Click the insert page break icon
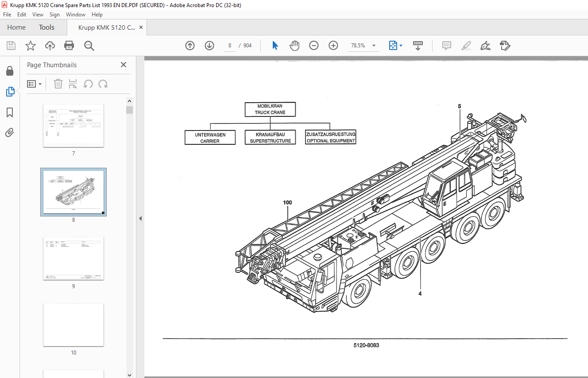The image size is (588, 378). point(73,84)
